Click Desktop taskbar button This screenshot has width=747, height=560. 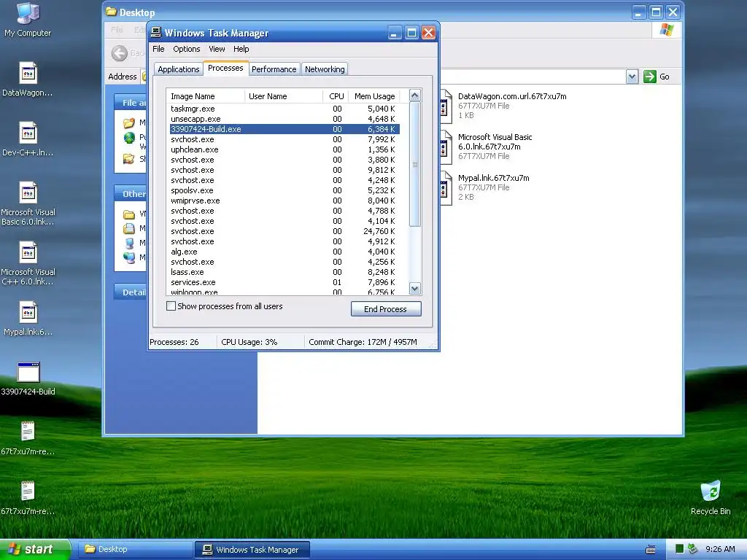pyautogui.click(x=135, y=550)
